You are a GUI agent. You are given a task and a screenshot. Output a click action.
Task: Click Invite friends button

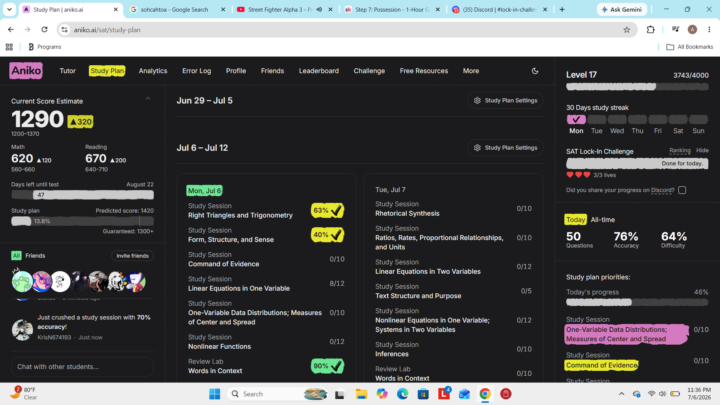point(132,256)
